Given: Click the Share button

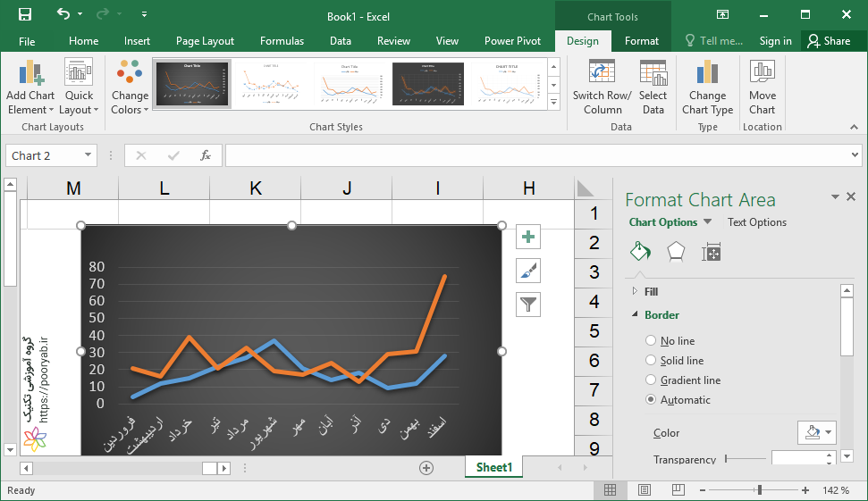Looking at the screenshot, I should click(x=829, y=41).
